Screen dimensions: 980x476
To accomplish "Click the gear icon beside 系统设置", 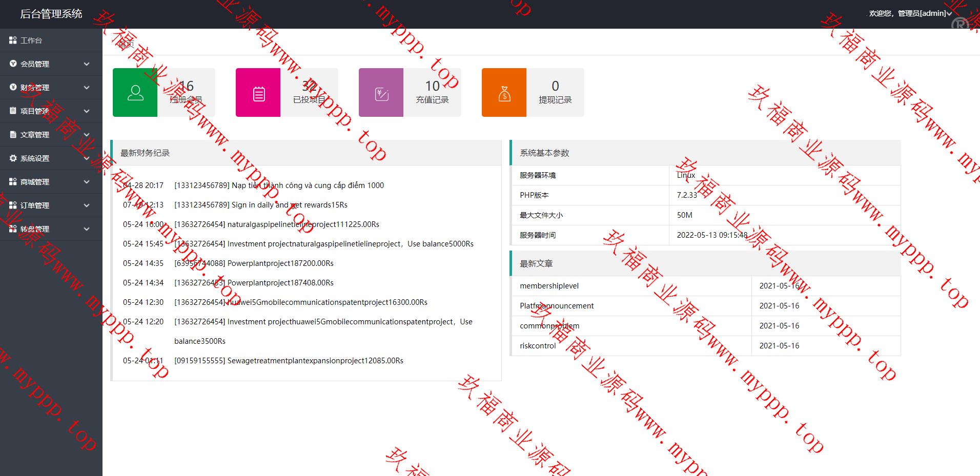I will pos(13,158).
